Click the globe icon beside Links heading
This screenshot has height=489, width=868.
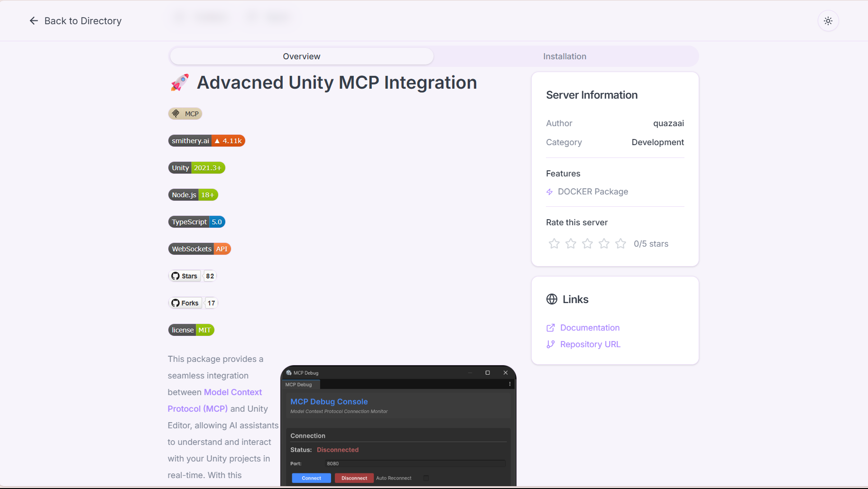point(551,299)
